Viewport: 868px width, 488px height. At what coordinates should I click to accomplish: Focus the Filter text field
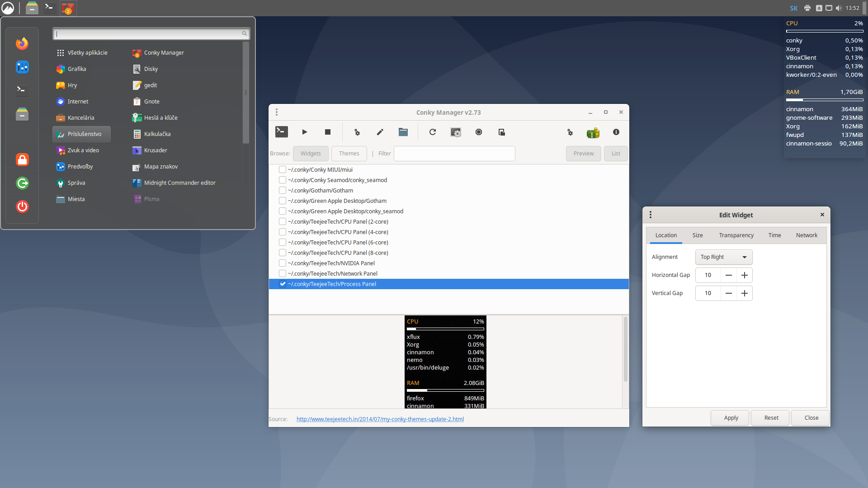(454, 154)
